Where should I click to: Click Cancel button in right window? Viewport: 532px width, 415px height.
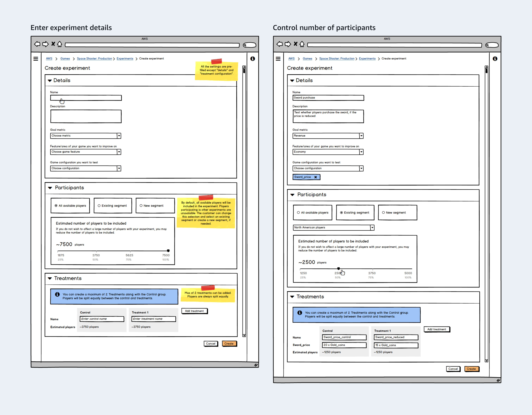[453, 369]
